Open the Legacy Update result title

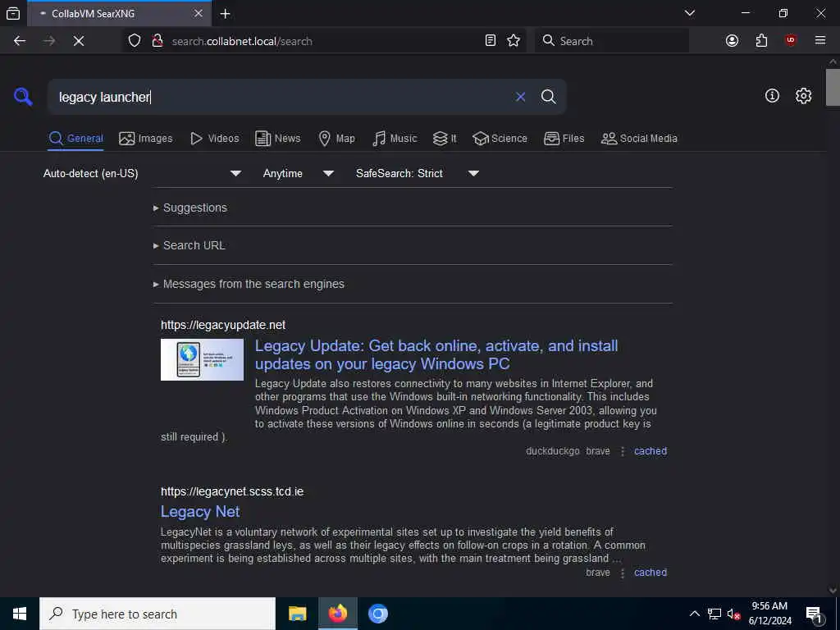pos(436,354)
